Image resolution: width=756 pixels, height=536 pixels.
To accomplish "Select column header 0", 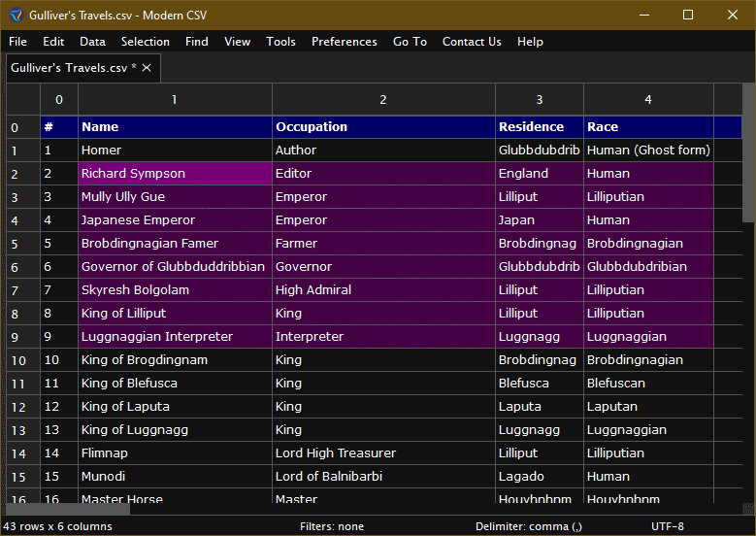I will 59,99.
